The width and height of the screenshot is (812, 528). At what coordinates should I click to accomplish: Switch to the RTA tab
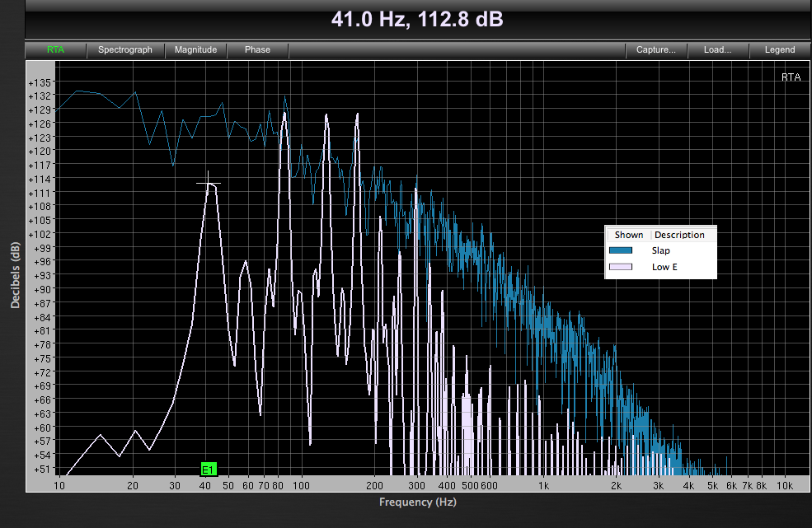(55, 49)
